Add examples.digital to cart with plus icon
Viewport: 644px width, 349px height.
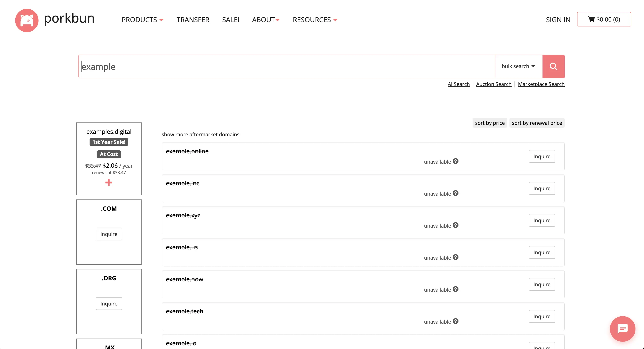[x=109, y=182]
